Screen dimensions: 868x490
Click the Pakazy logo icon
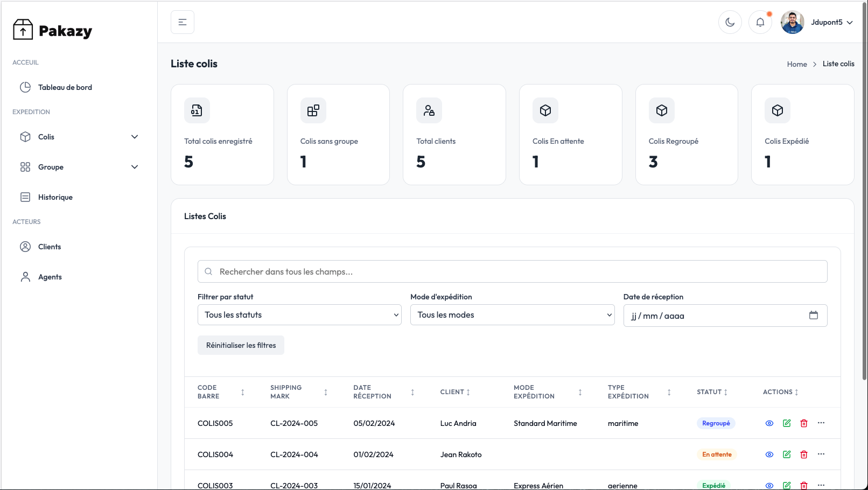click(23, 30)
